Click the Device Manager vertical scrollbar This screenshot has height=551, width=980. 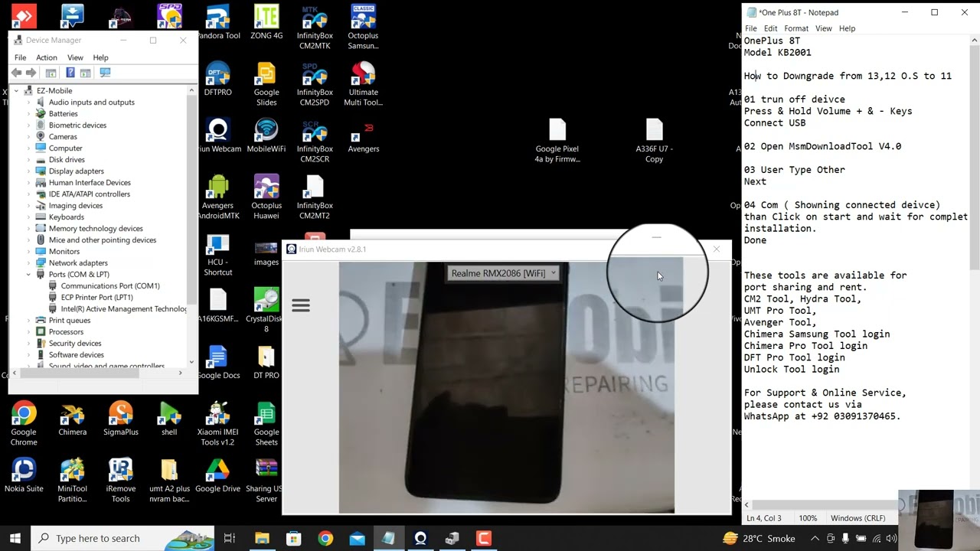[x=191, y=226]
